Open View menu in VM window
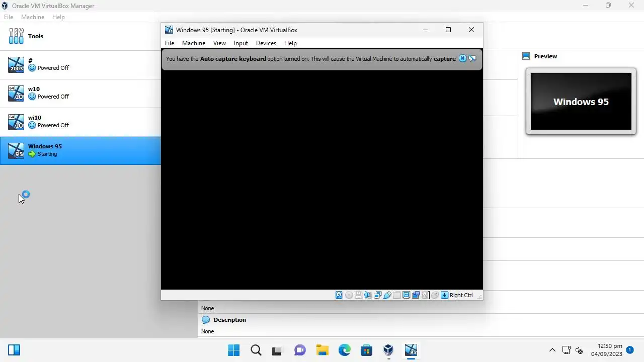This screenshot has width=644, height=362. pos(219,43)
